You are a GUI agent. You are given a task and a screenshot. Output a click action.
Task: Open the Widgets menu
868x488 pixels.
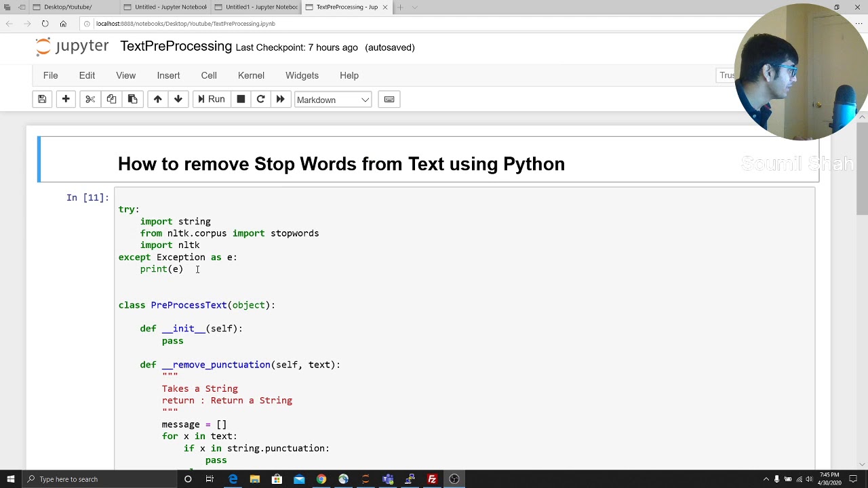302,75
